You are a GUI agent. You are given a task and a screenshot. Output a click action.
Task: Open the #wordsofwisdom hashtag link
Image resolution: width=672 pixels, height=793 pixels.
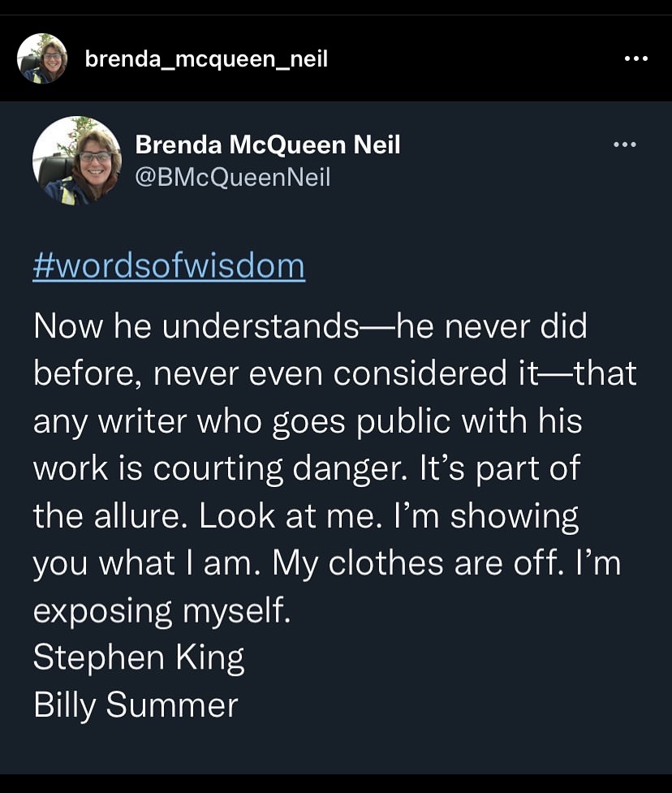[x=169, y=265]
